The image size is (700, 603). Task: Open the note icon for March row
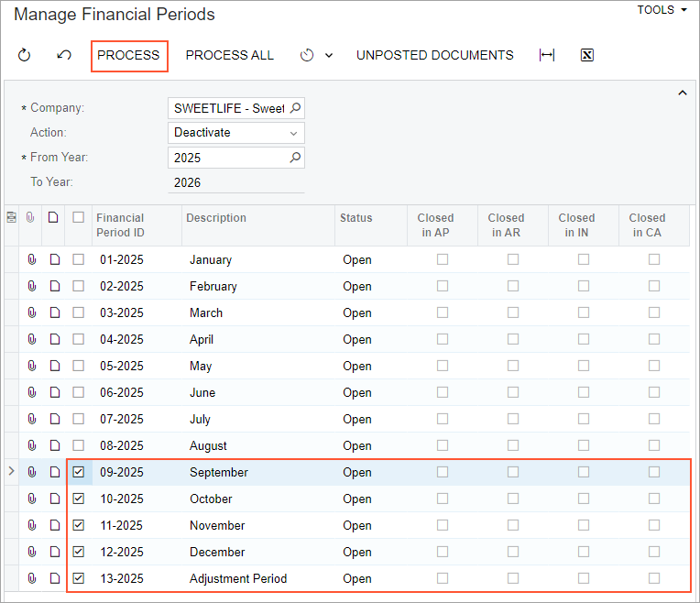click(x=54, y=312)
